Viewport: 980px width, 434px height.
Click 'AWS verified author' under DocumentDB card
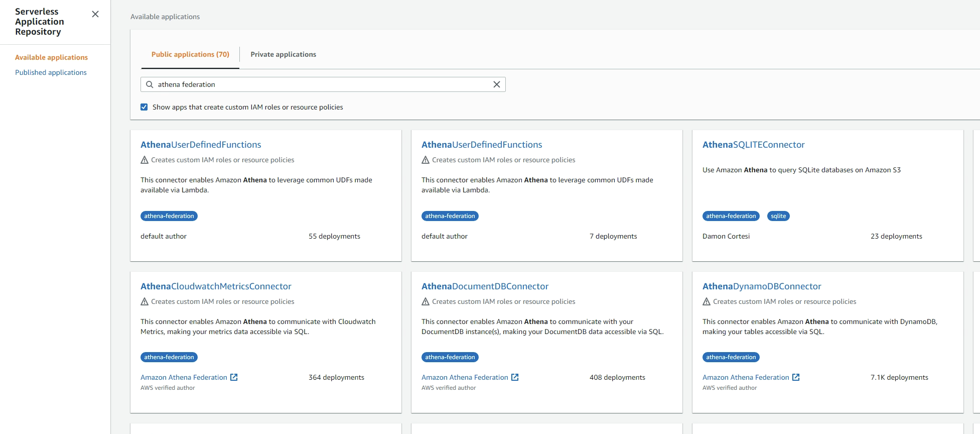coord(449,388)
